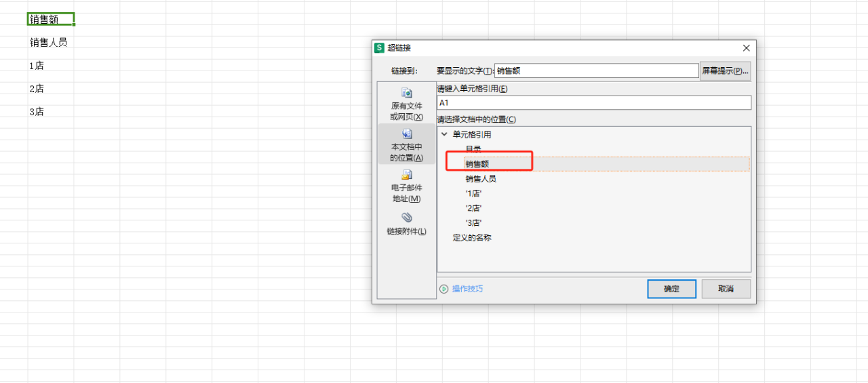
Task: Click the WPS icon in the dialog title bar
Action: point(380,47)
